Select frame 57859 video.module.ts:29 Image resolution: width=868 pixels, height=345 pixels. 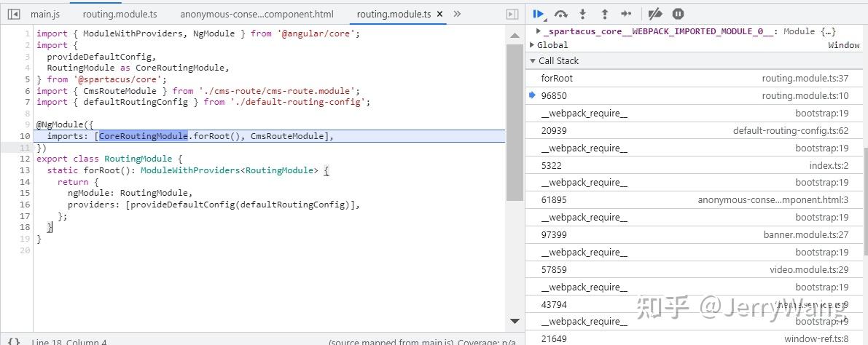coord(694,270)
